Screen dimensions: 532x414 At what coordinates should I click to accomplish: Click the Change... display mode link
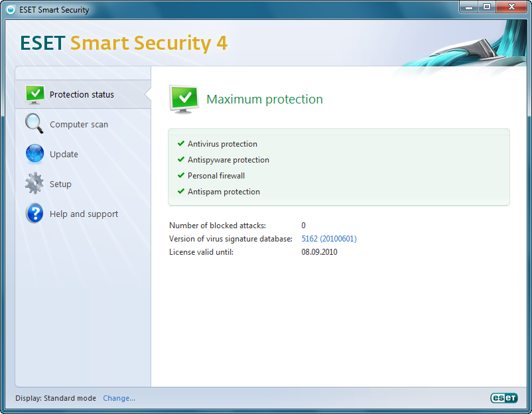click(119, 398)
